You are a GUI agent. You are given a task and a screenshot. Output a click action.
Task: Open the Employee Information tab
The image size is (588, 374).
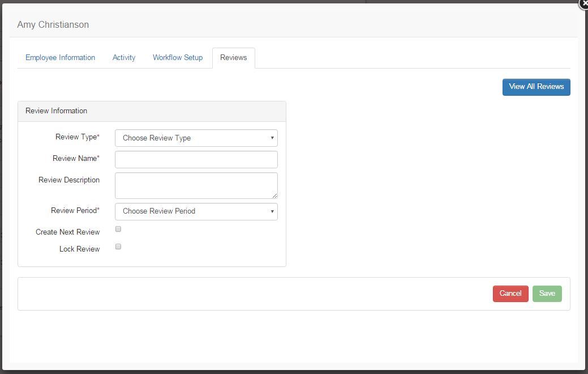point(60,57)
